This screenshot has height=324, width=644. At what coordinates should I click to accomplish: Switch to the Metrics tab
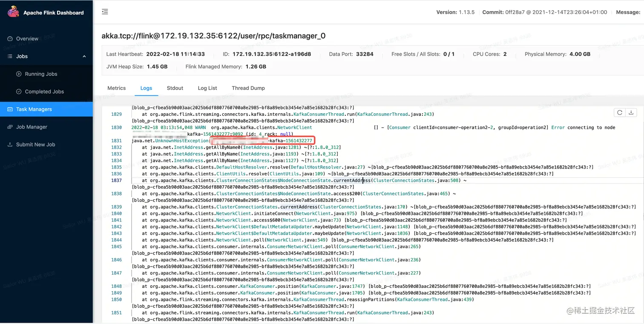pos(116,88)
